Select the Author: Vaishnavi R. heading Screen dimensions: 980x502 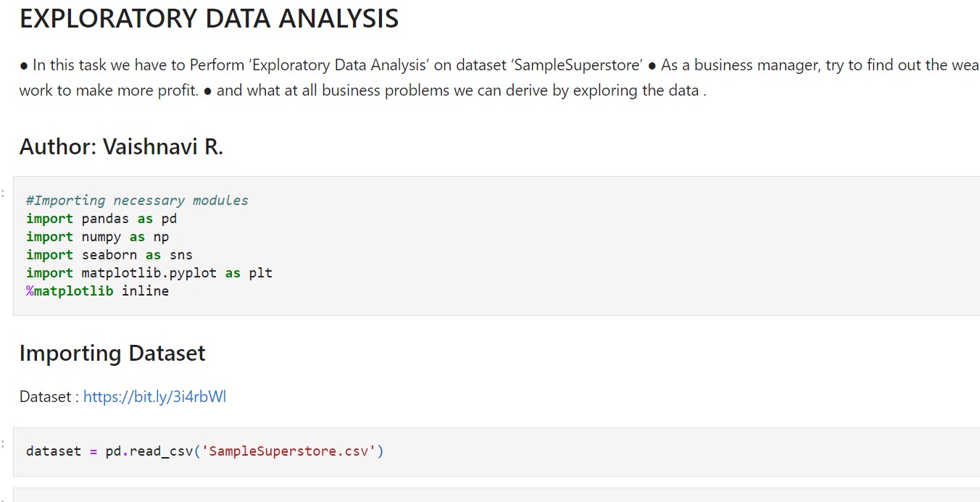point(121,147)
